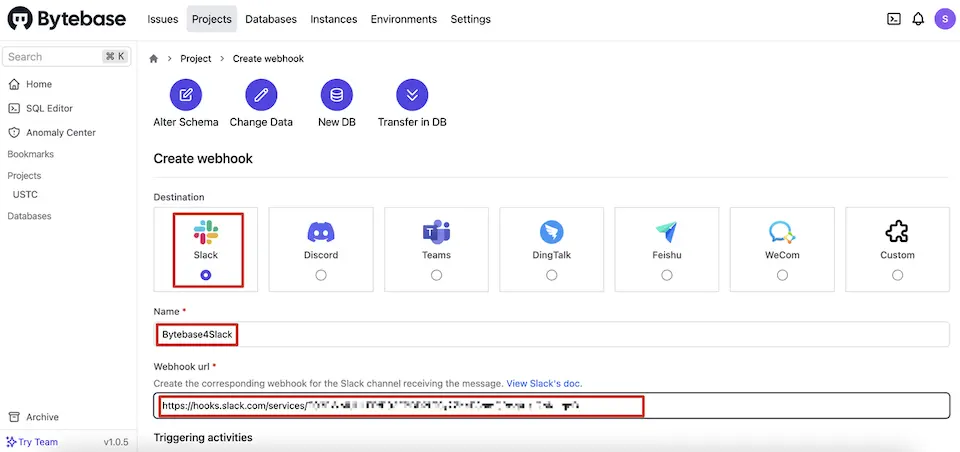Image resolution: width=960 pixels, height=452 pixels.
Task: Select the Teams destination radio button
Action: 436,276
